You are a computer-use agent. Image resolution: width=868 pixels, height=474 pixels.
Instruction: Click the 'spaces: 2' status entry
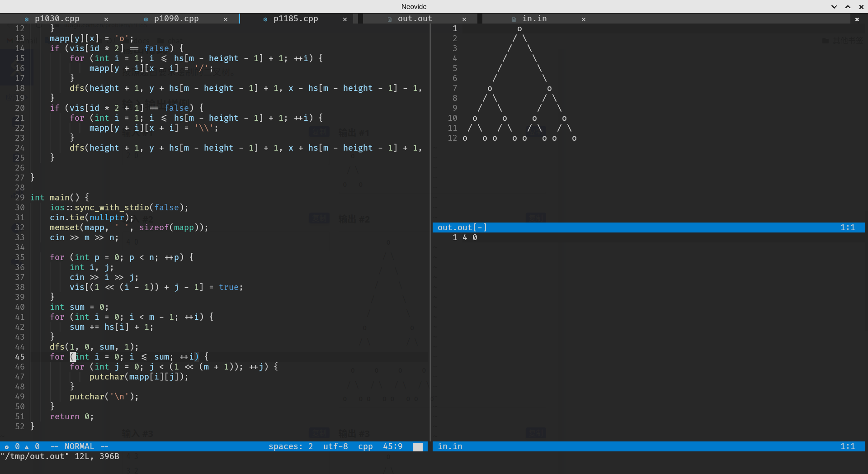(291, 446)
